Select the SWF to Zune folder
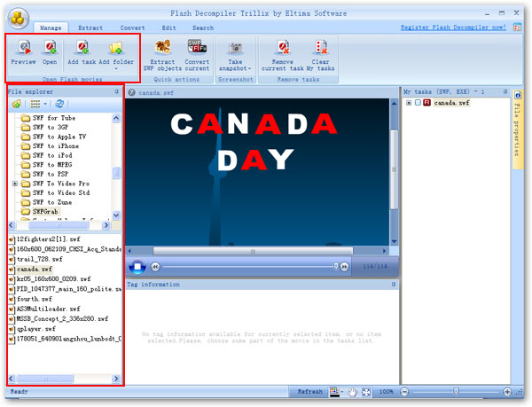Image resolution: width=532 pixels, height=407 pixels. pyautogui.click(x=52, y=202)
